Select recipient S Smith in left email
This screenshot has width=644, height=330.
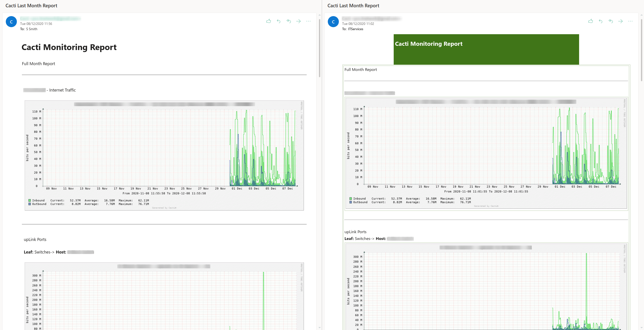pyautogui.click(x=32, y=29)
